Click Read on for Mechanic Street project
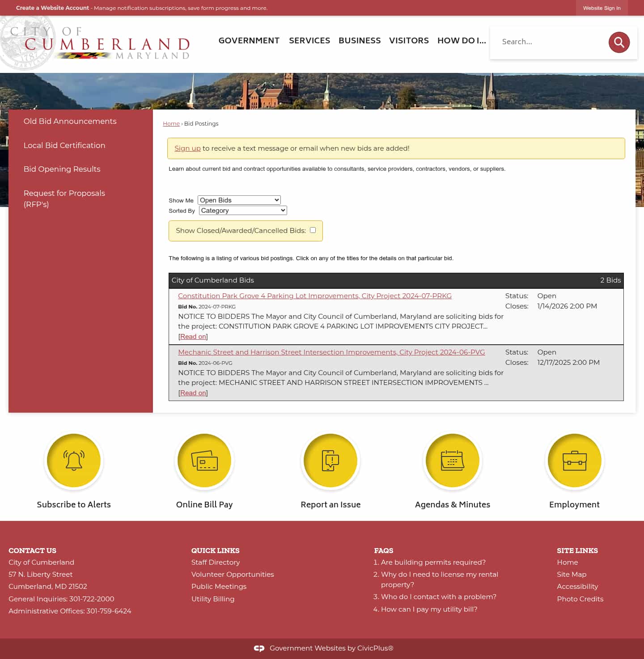This screenshot has width=644, height=659. tap(192, 393)
